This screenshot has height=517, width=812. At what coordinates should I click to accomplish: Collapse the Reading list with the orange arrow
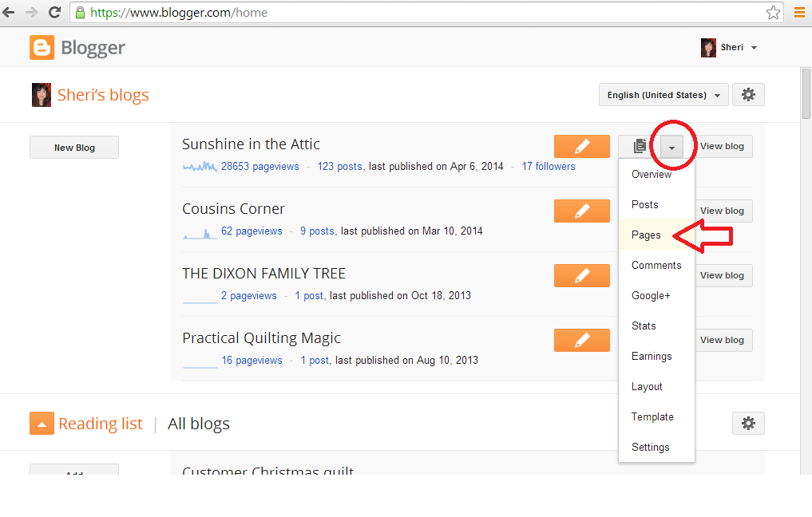coord(42,424)
